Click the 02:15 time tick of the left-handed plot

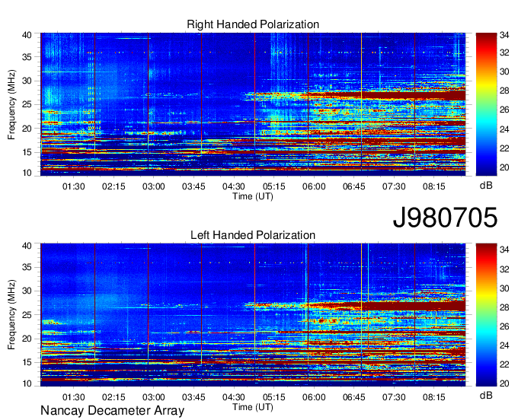114,397
